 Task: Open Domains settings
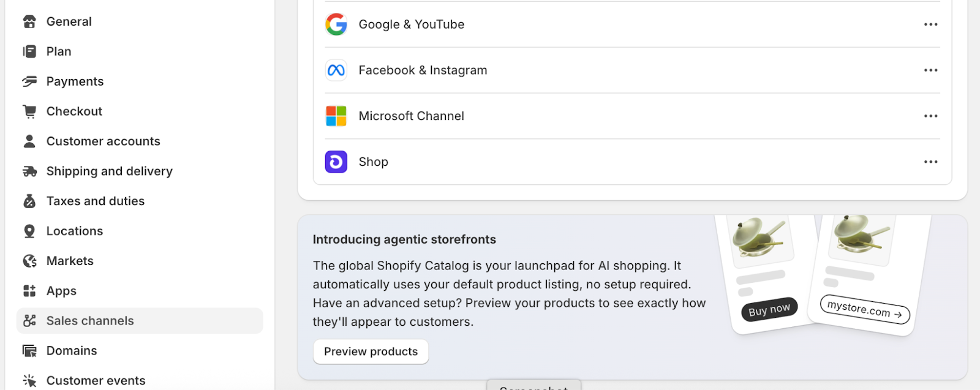[140, 351]
